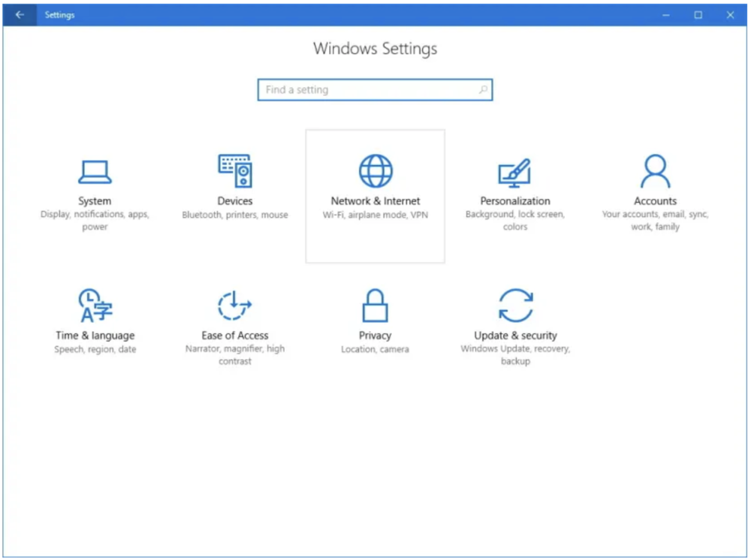The height and width of the screenshot is (560, 751).
Task: Open the Devices keyboard and speaker icon
Action: point(235,171)
